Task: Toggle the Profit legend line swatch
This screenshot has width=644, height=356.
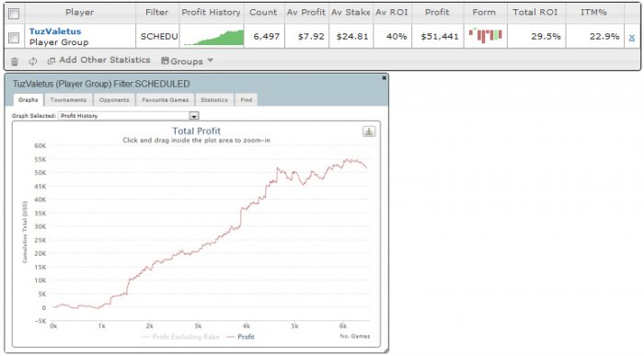Action: click(x=230, y=337)
